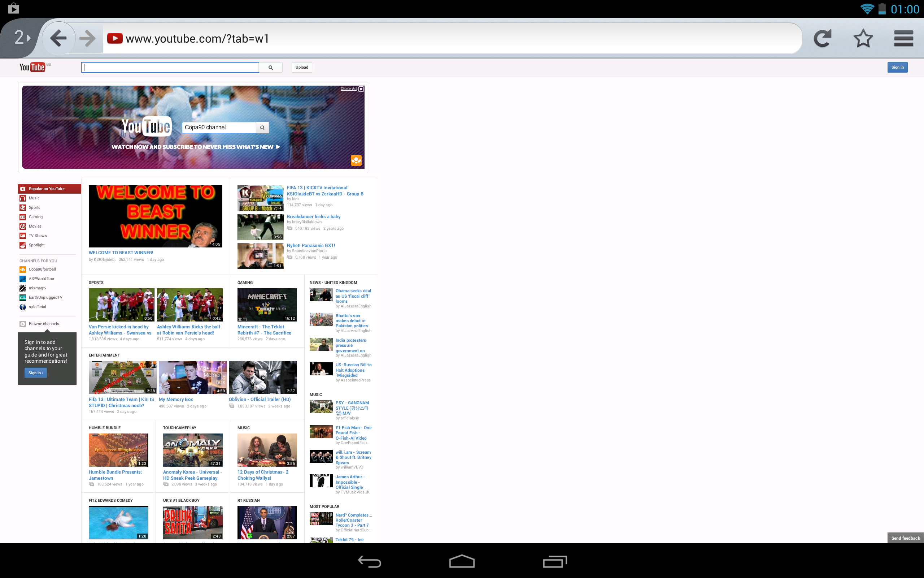Click the TV Shows icon in sidebar
The image size is (924, 578).
click(22, 236)
